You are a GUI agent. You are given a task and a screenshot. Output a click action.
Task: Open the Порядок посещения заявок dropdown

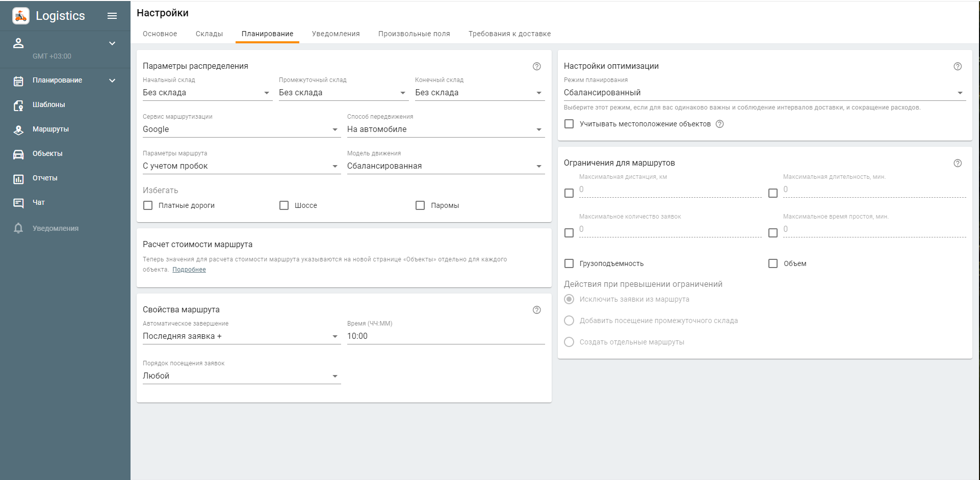[241, 376]
